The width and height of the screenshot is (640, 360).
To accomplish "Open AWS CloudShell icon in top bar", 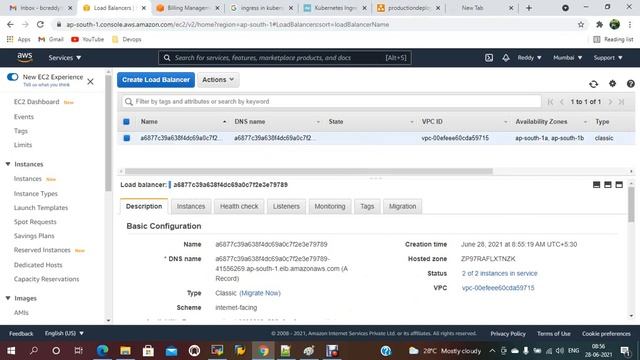I will click(x=489, y=58).
